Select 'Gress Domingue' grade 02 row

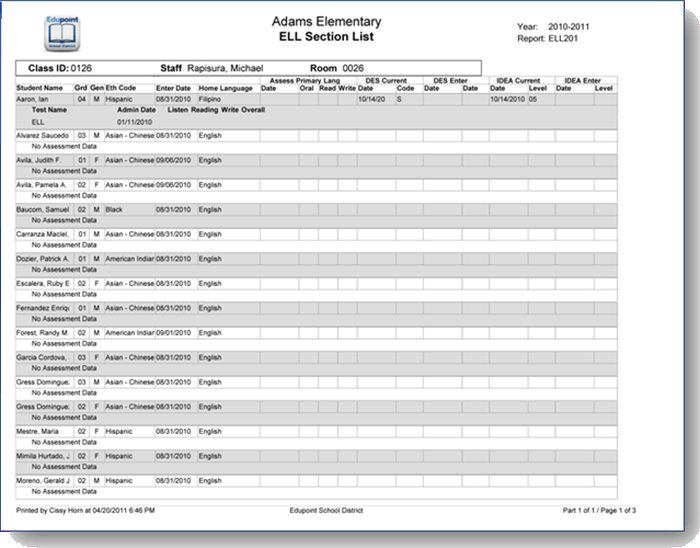43,407
